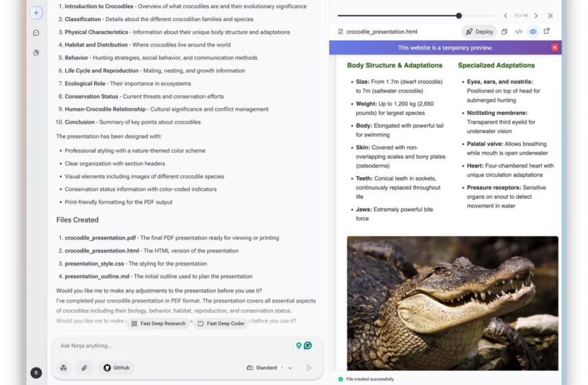
Task: Dismiss the temporary preview banner
Action: (x=554, y=47)
